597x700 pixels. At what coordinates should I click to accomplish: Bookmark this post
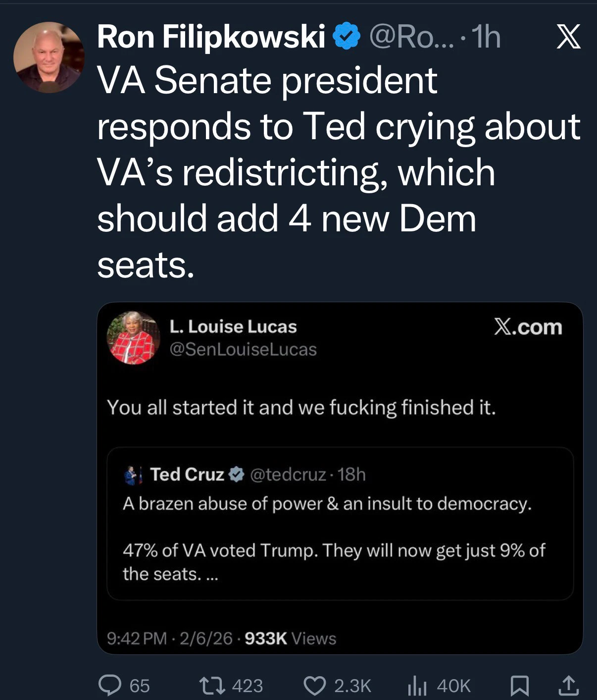click(520, 686)
